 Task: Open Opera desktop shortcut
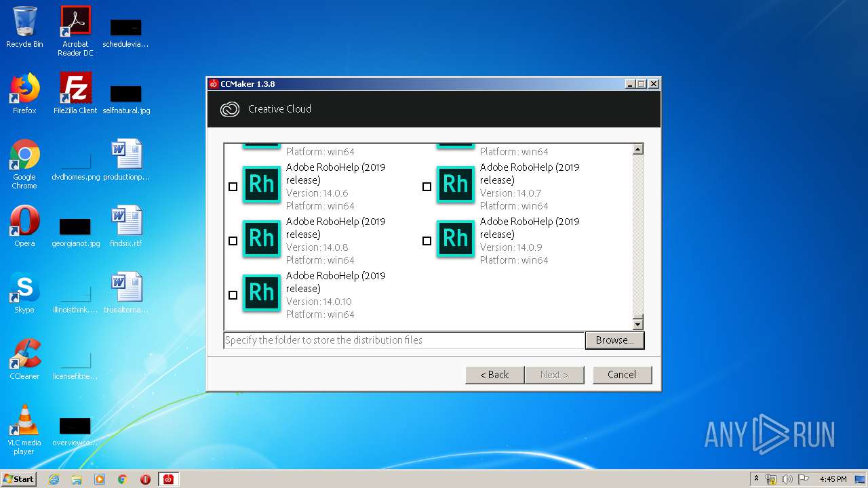[x=24, y=226]
